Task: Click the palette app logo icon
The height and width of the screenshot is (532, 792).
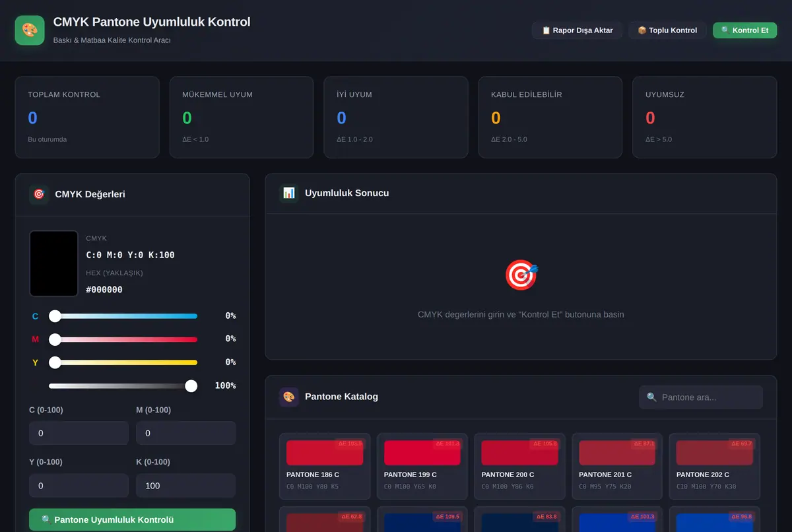Action: coord(30,30)
